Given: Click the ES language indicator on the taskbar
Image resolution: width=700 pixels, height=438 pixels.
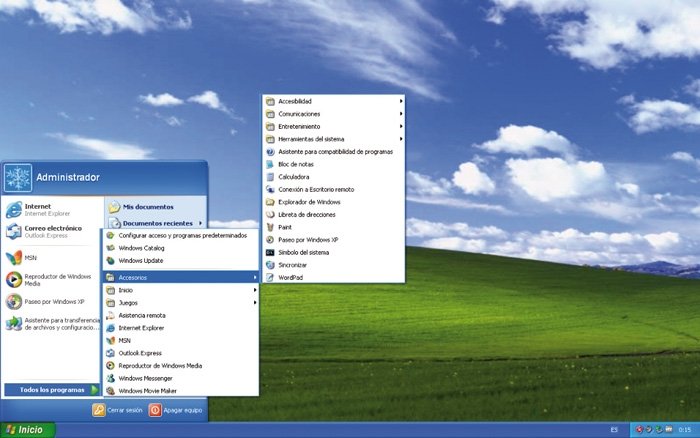Looking at the screenshot, I should pyautogui.click(x=614, y=430).
